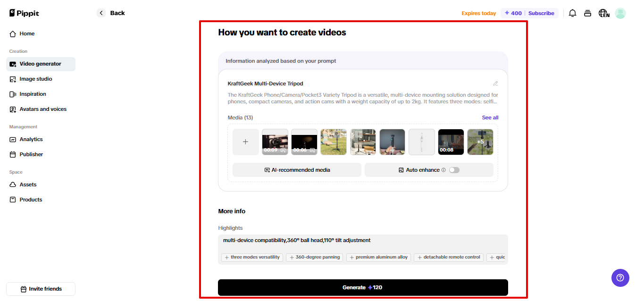Expand all media with See all
The width and height of the screenshot is (644, 301).
pos(490,117)
